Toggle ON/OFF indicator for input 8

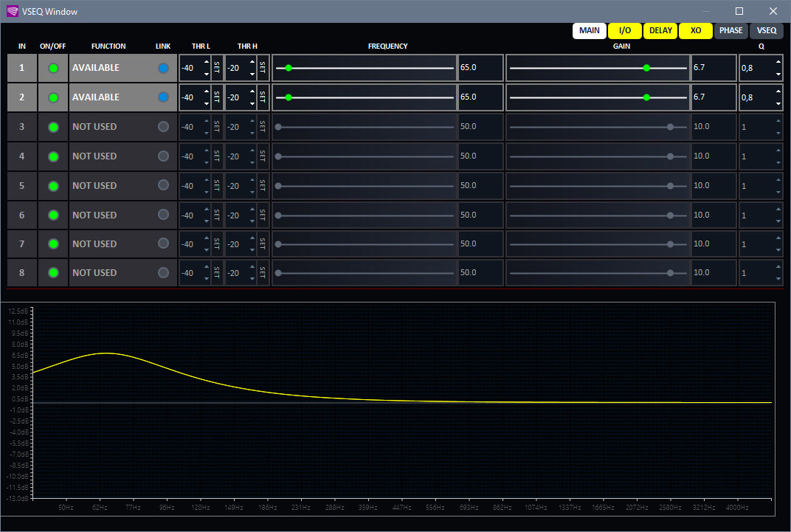[53, 273]
